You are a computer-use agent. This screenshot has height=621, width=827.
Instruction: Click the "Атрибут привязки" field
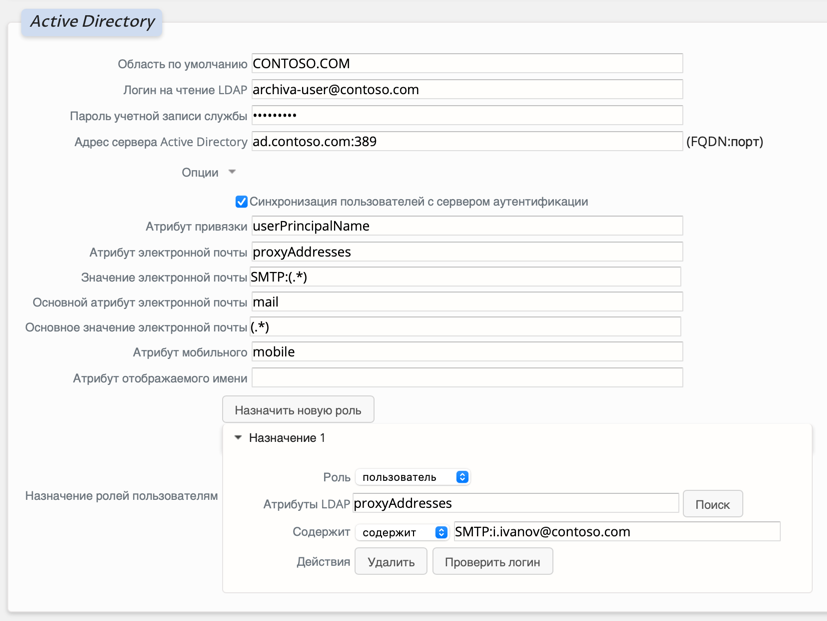click(x=465, y=226)
